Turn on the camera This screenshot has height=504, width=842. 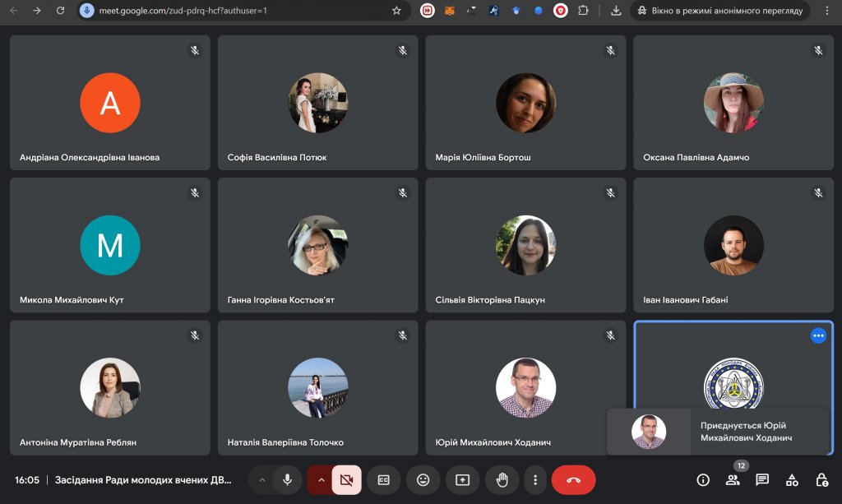[346, 479]
